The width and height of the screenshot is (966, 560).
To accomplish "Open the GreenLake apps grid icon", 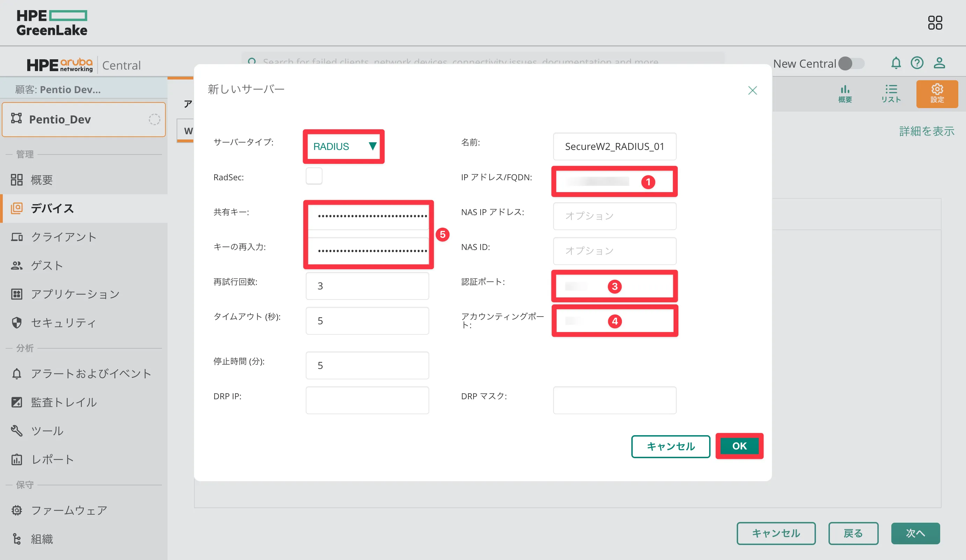I will tap(935, 23).
